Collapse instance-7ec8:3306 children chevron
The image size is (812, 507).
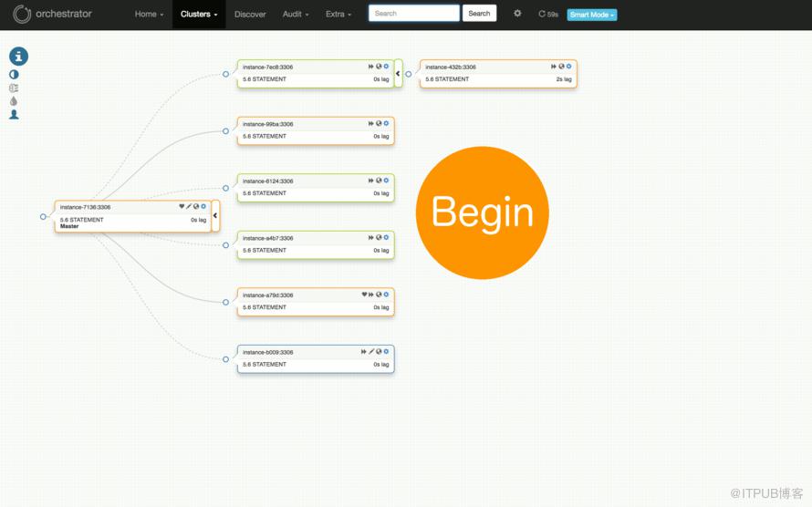398,74
